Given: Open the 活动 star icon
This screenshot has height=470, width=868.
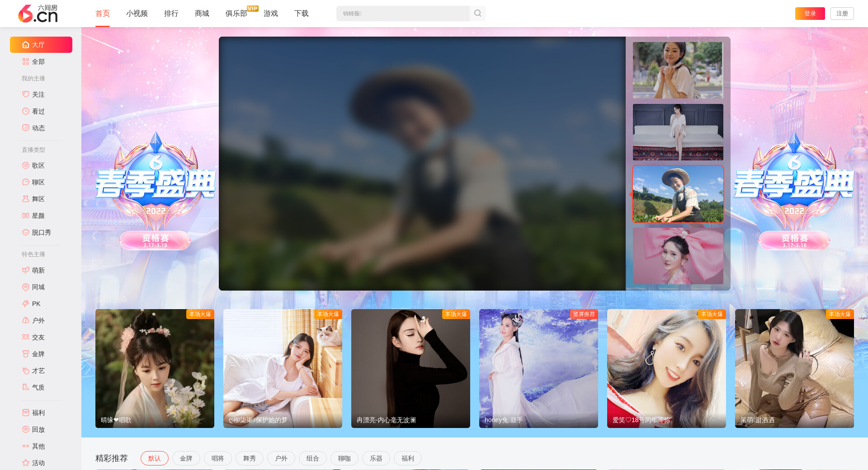Looking at the screenshot, I should tap(26, 463).
